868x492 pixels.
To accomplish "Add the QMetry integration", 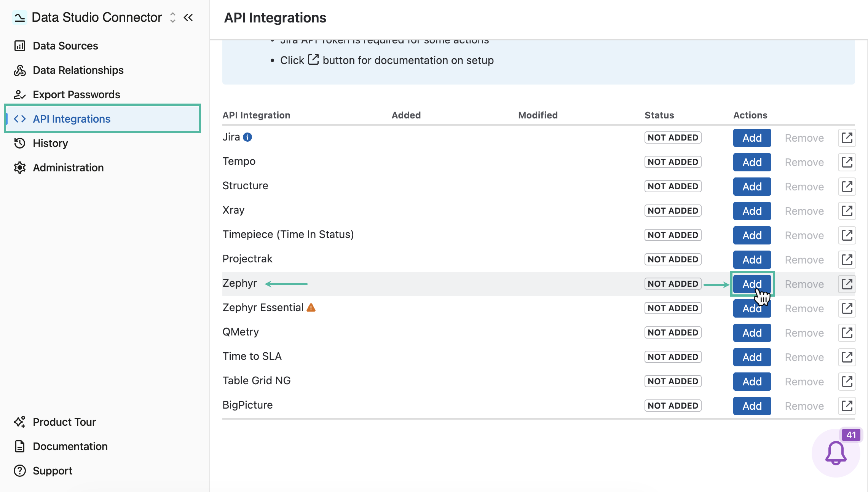I will click(x=752, y=333).
